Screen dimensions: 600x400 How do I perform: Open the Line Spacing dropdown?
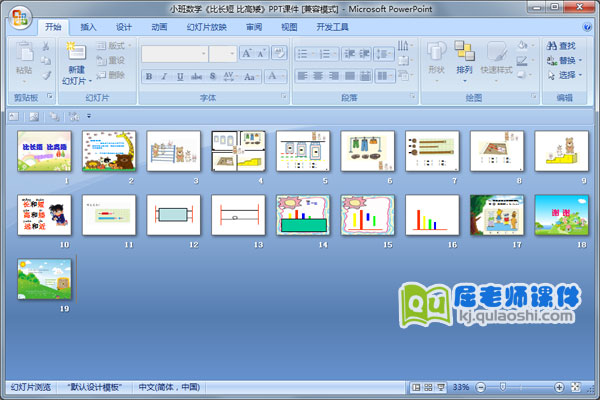click(x=383, y=54)
